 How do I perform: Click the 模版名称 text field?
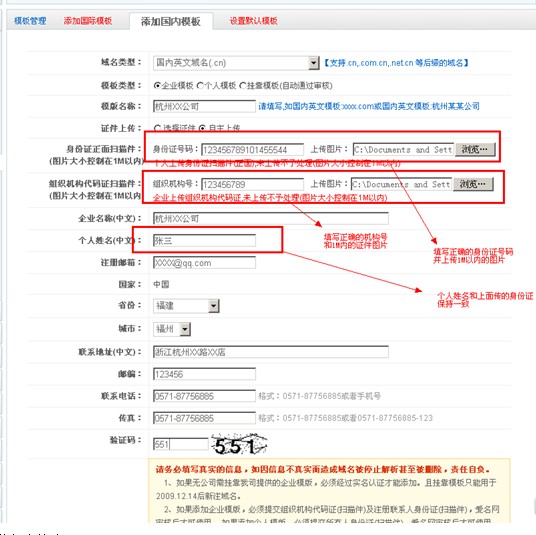click(204, 106)
